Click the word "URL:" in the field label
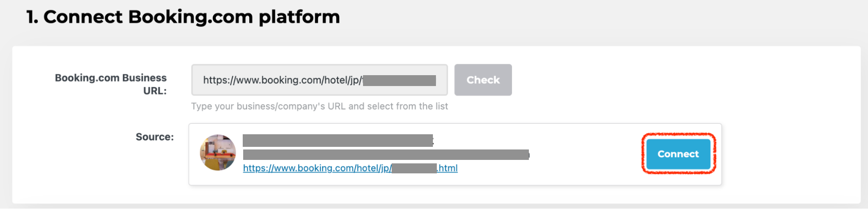 155,91
